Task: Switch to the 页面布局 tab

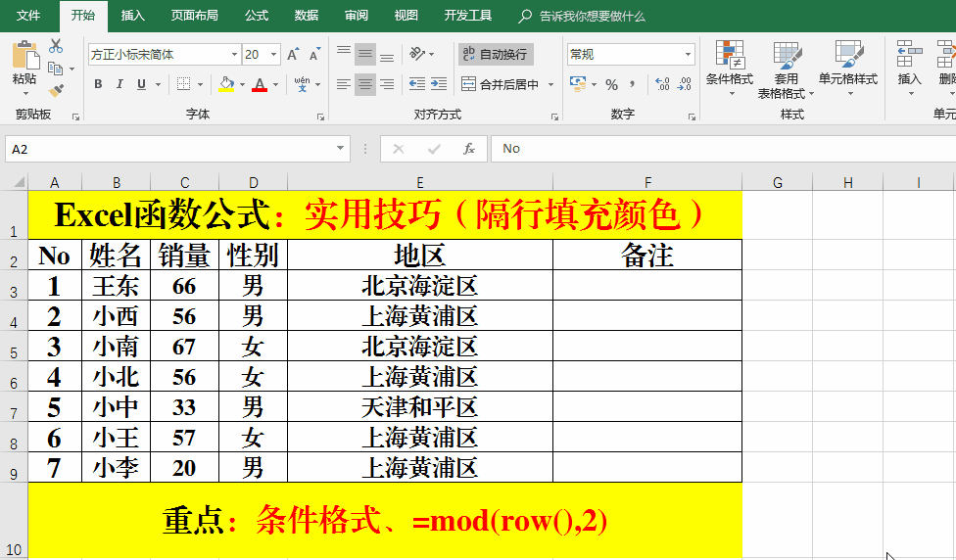Action: point(194,16)
